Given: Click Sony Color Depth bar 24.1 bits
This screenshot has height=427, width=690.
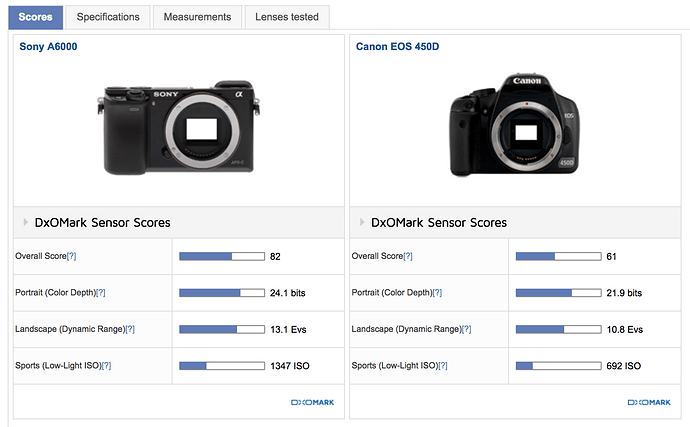Looking at the screenshot, I should [x=222, y=293].
